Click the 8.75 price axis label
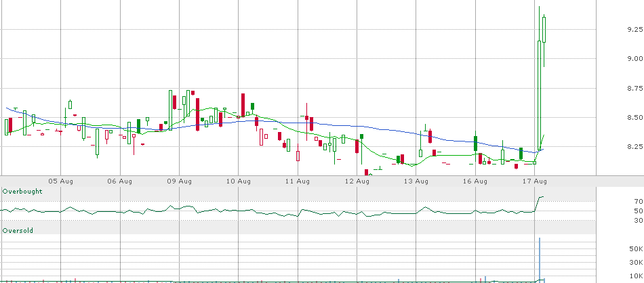The image size is (644, 283). tap(635, 88)
